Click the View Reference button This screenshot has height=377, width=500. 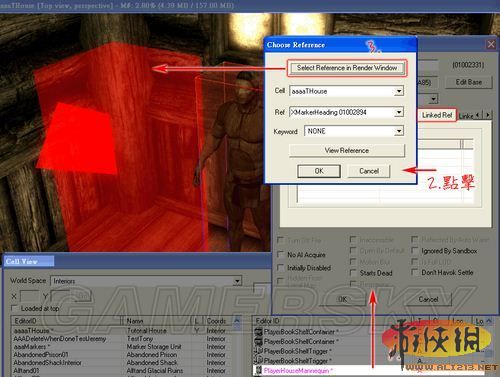347,151
